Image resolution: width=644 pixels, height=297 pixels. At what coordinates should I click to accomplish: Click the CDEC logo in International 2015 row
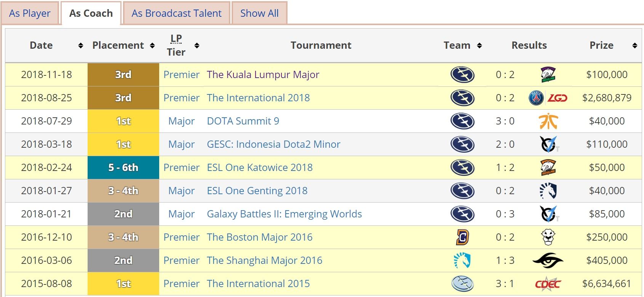pyautogui.click(x=548, y=284)
